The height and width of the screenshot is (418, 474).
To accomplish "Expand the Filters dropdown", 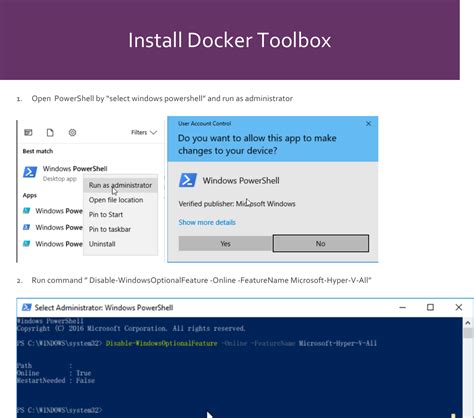I will click(144, 133).
